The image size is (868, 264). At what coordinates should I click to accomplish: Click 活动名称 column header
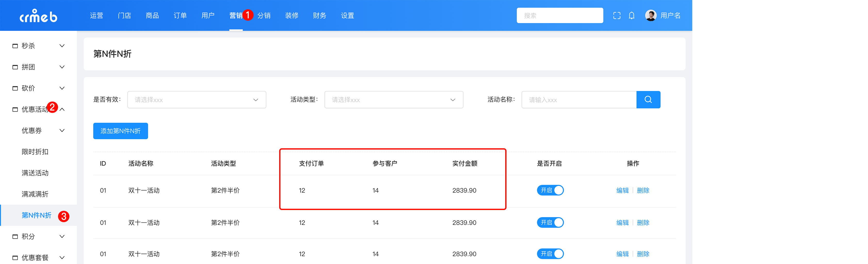pyautogui.click(x=141, y=164)
